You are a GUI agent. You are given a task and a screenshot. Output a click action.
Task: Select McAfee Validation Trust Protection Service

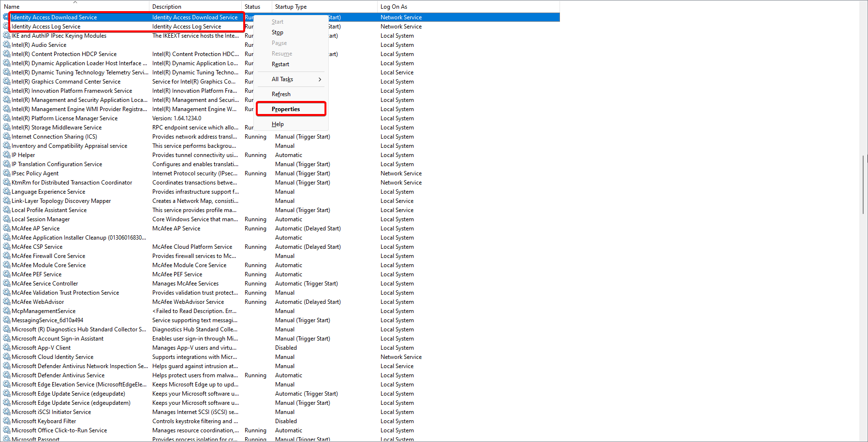65,293
